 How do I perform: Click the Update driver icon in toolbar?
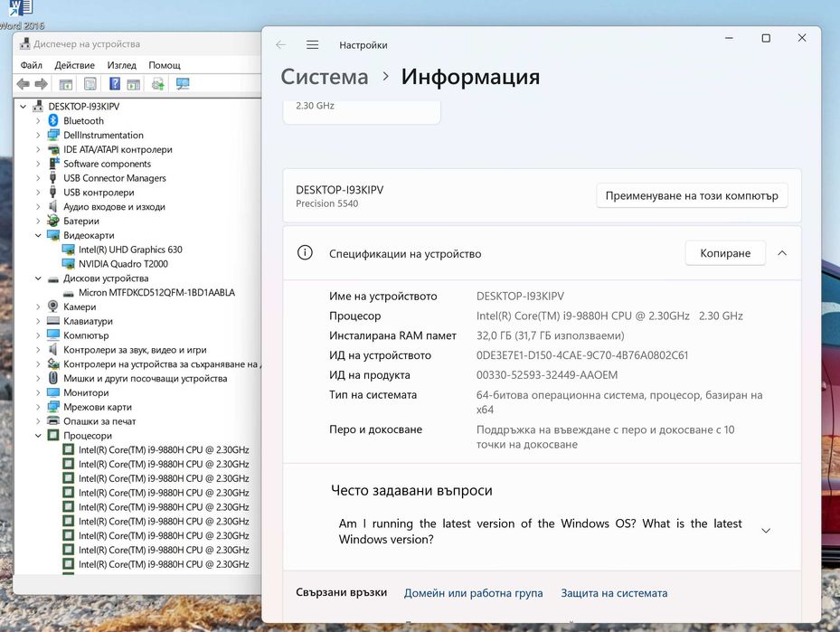(157, 84)
